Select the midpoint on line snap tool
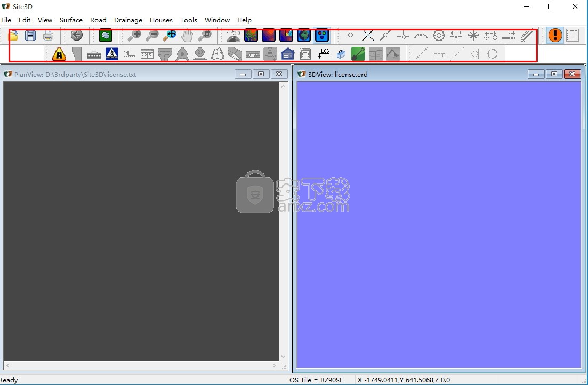The width and height of the screenshot is (588, 385). (x=385, y=36)
